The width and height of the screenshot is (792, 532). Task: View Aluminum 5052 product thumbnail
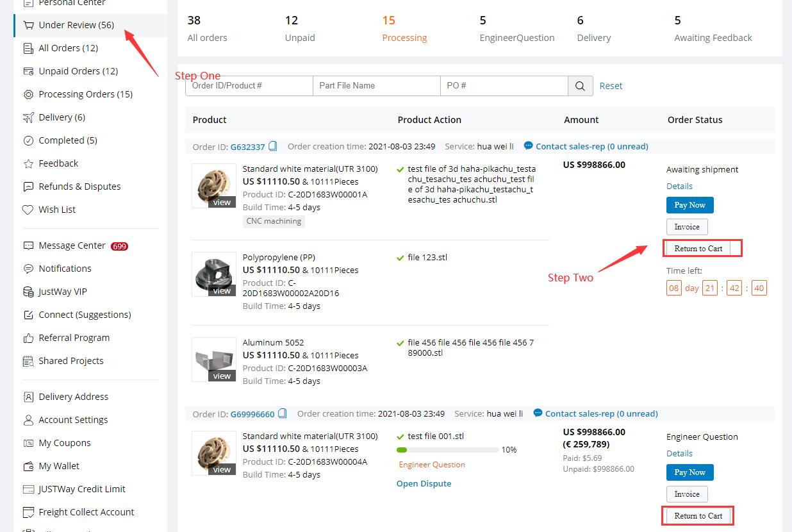click(x=214, y=360)
